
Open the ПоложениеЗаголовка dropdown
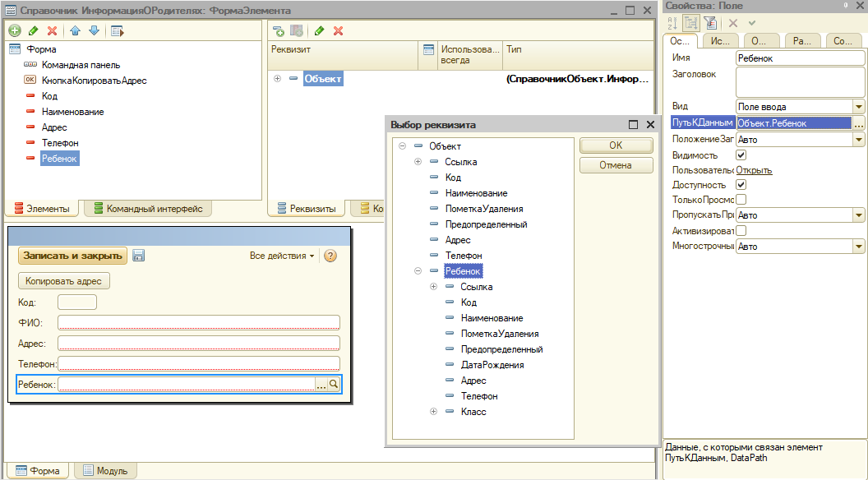click(859, 139)
